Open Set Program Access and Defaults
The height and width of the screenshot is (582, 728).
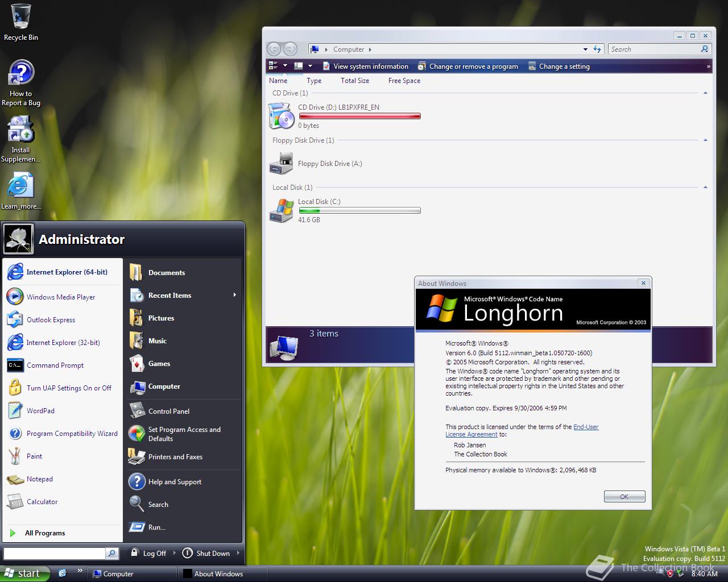[183, 434]
